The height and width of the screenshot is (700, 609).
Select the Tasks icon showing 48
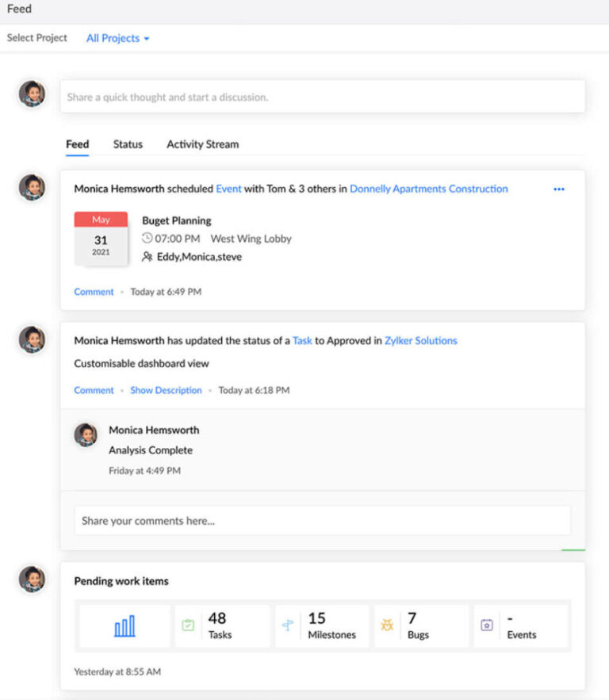pyautogui.click(x=187, y=625)
